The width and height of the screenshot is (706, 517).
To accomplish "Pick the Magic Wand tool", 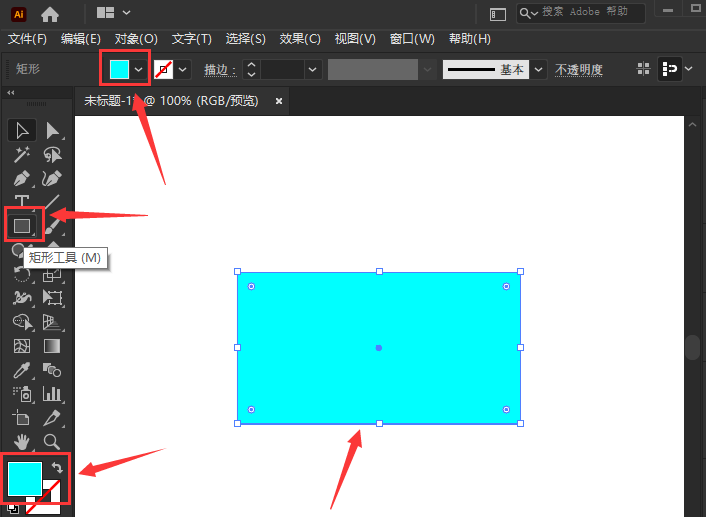I will tap(22, 154).
